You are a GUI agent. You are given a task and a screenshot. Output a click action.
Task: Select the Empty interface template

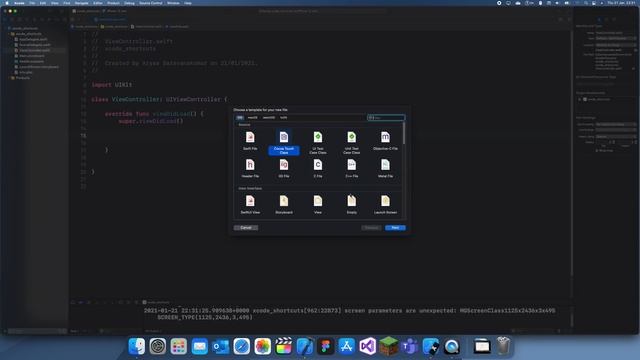(x=351, y=204)
